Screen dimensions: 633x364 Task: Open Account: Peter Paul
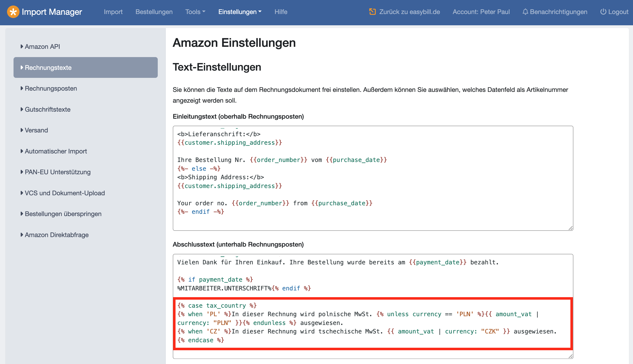tap(481, 12)
